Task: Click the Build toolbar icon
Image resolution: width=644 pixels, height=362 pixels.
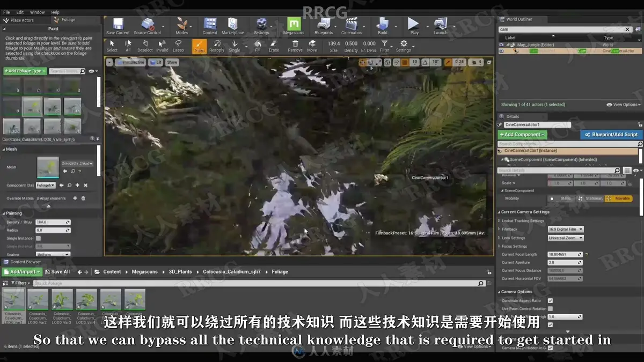Action: tap(382, 26)
